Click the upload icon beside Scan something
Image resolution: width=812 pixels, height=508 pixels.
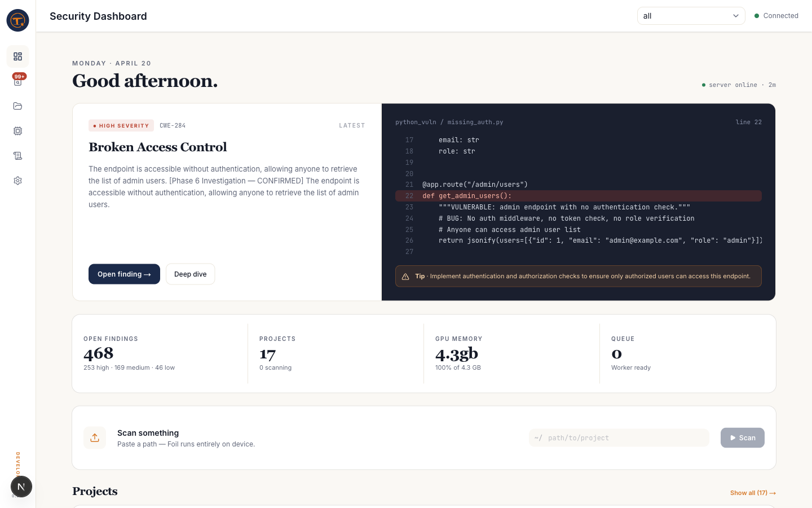pos(95,438)
